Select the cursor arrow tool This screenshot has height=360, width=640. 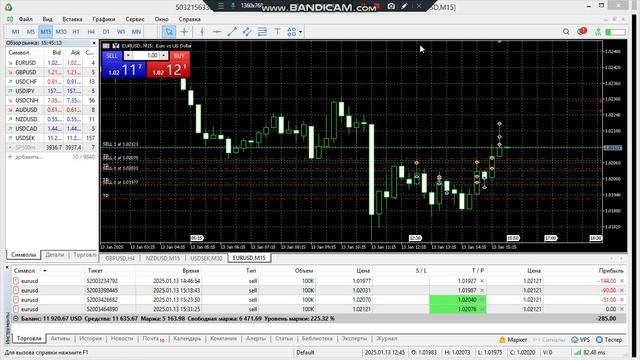click(169, 31)
